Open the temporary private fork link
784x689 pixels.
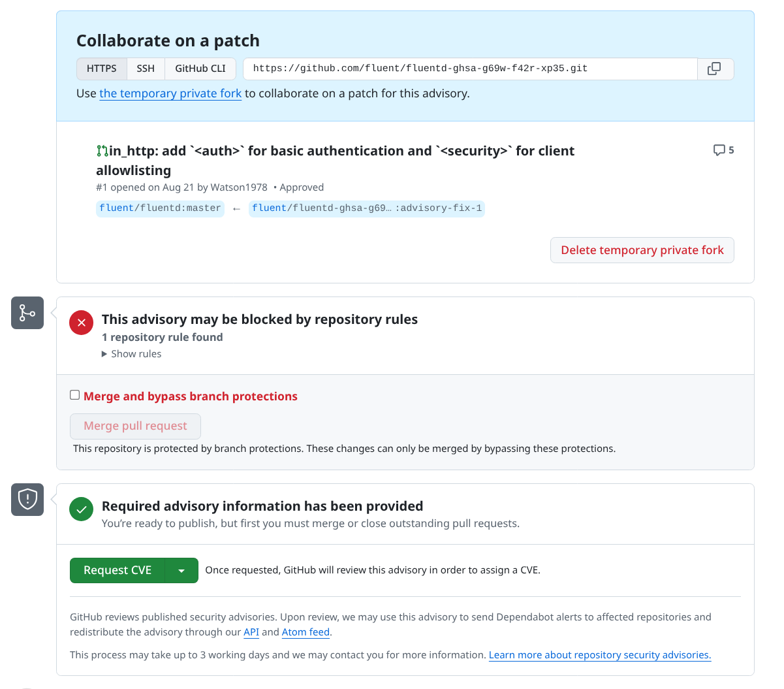tap(170, 93)
